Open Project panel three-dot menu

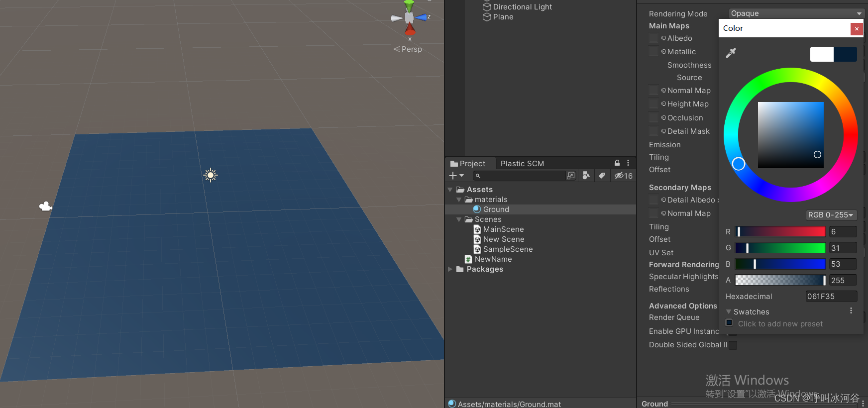628,163
